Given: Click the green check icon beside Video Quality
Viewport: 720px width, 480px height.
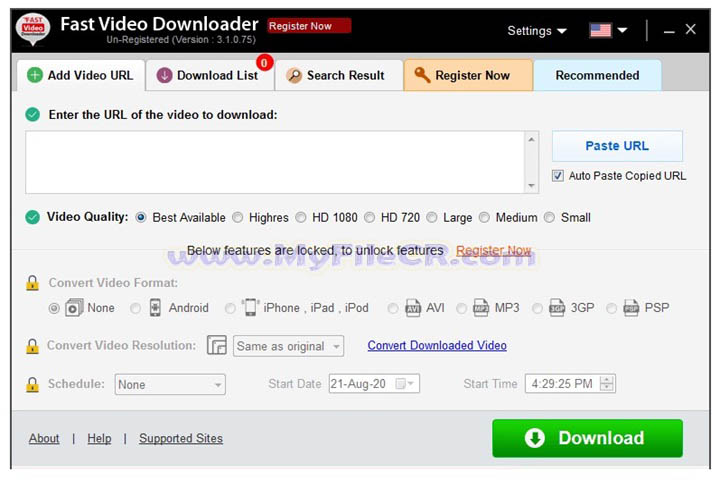Looking at the screenshot, I should coord(33,217).
